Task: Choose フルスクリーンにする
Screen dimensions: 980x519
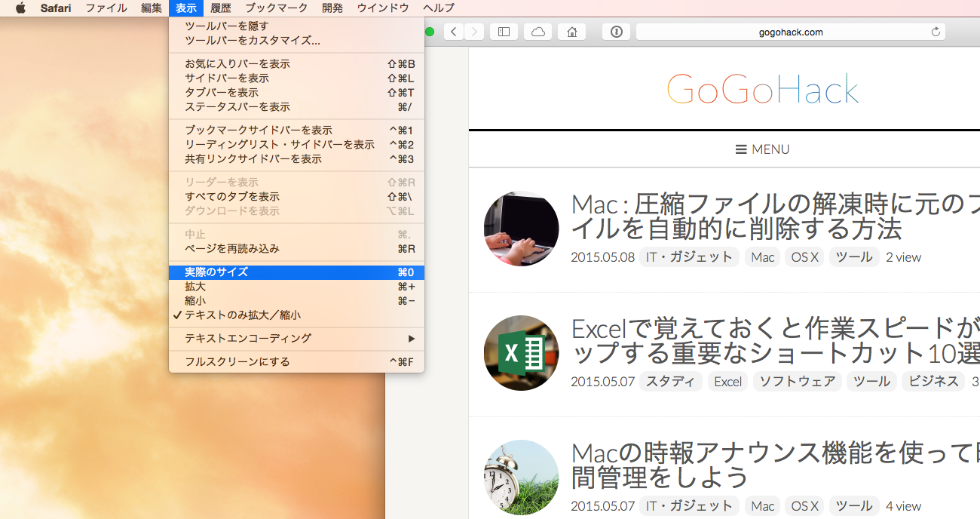Action: point(296,362)
